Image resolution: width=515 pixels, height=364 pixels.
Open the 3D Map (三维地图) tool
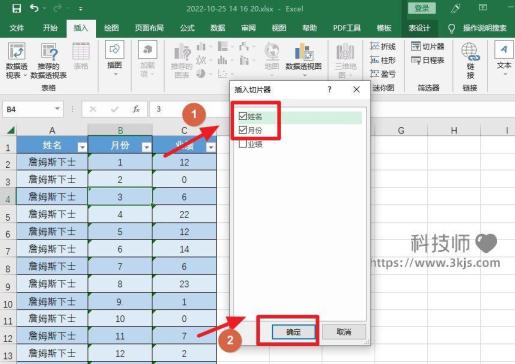pyautogui.click(x=345, y=60)
